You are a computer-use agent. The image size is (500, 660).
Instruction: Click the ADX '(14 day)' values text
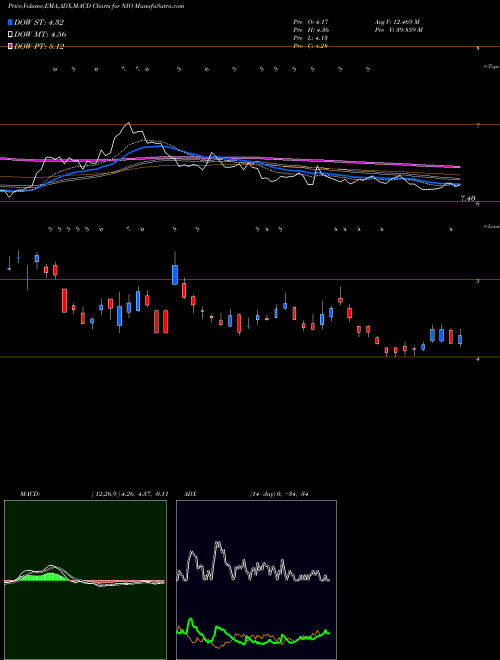click(x=279, y=494)
